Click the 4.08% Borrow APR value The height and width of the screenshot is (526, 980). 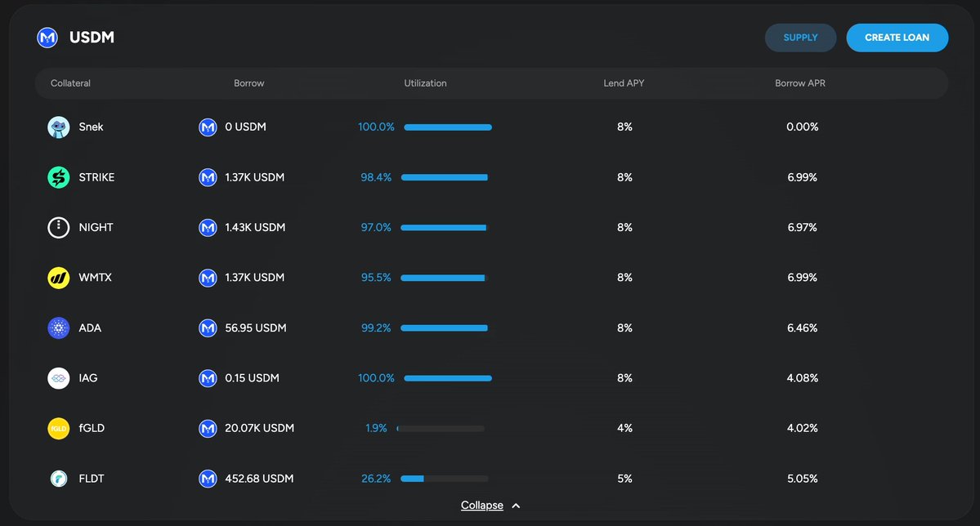point(802,378)
